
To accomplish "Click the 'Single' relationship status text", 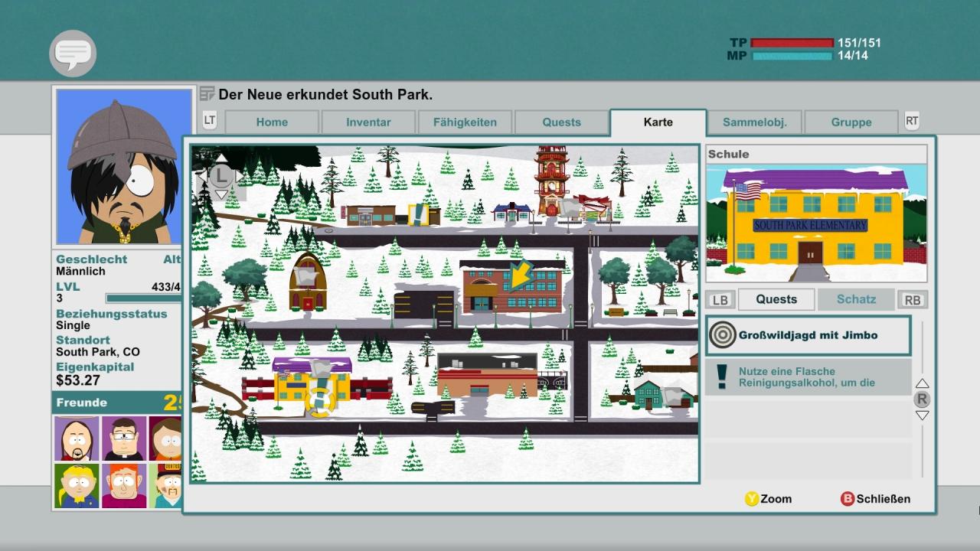I will [73, 325].
